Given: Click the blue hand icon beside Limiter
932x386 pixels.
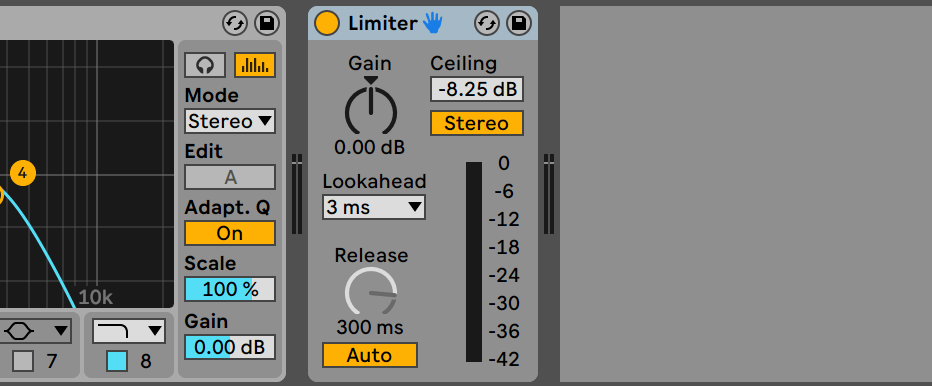Looking at the screenshot, I should pyautogui.click(x=433, y=23).
